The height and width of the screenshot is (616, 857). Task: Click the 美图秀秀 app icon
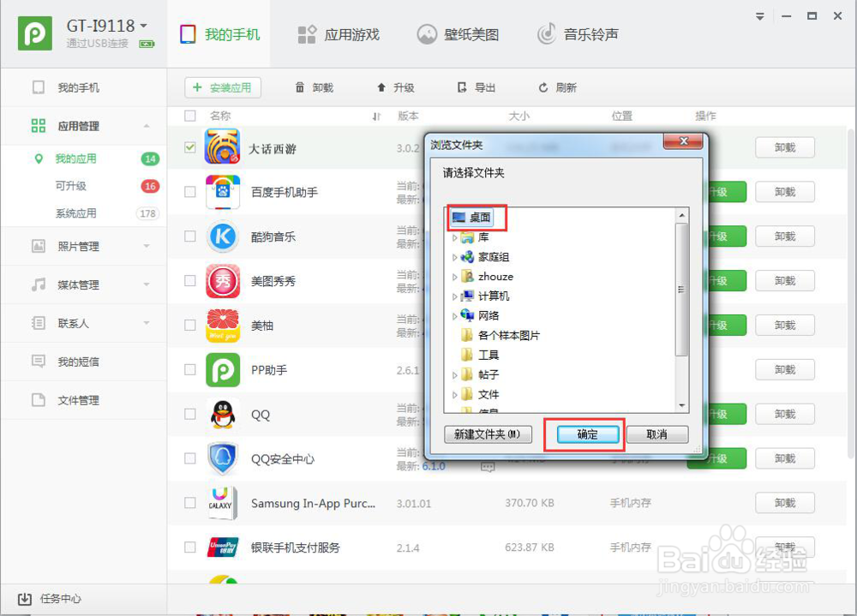point(223,281)
